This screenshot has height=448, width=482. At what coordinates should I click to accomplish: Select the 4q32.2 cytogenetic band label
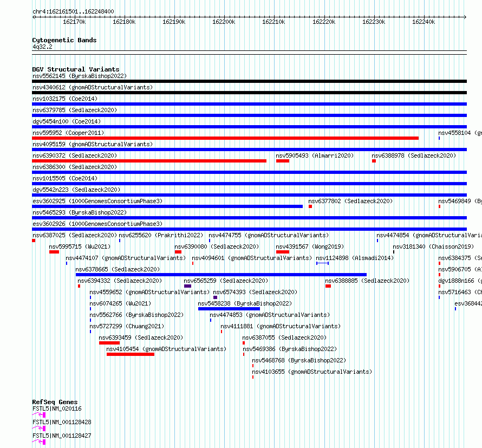[42, 47]
